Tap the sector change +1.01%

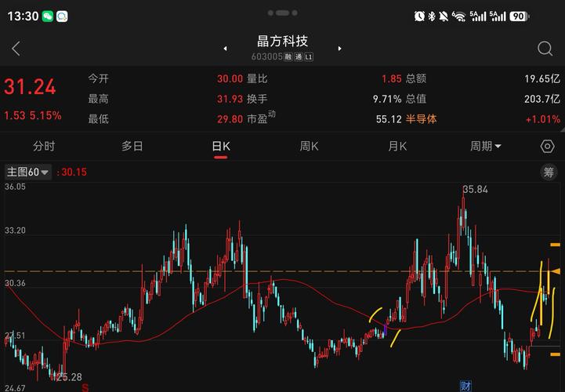pyautogui.click(x=543, y=119)
